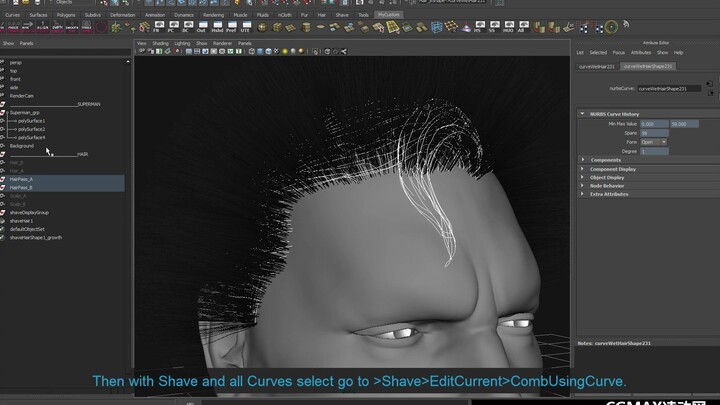
Task: Click the HS shelf button
Action: [480, 27]
